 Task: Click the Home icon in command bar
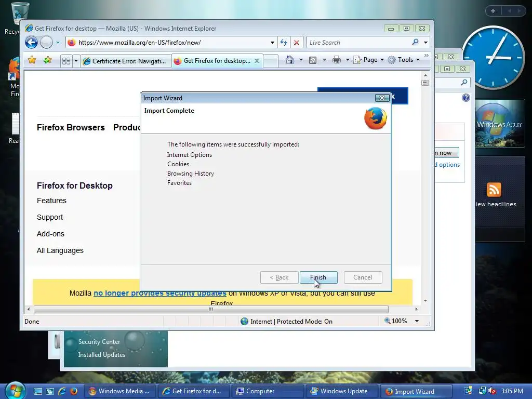(289, 60)
